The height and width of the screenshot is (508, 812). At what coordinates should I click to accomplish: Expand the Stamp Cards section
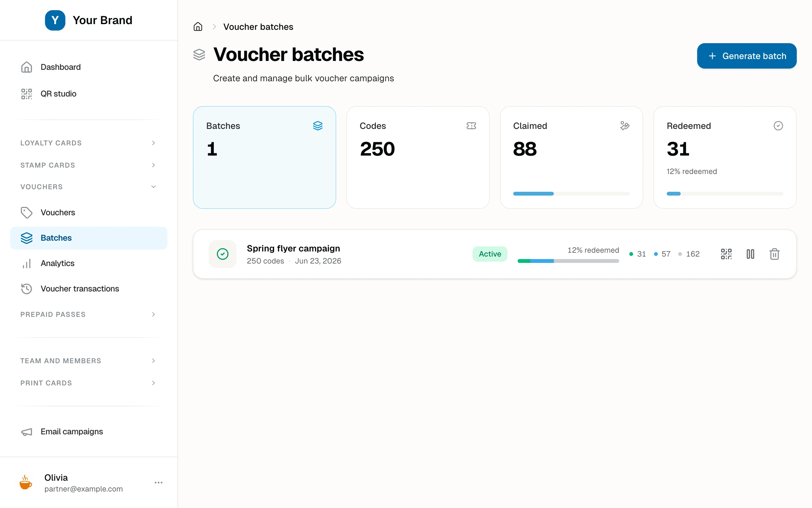point(88,165)
